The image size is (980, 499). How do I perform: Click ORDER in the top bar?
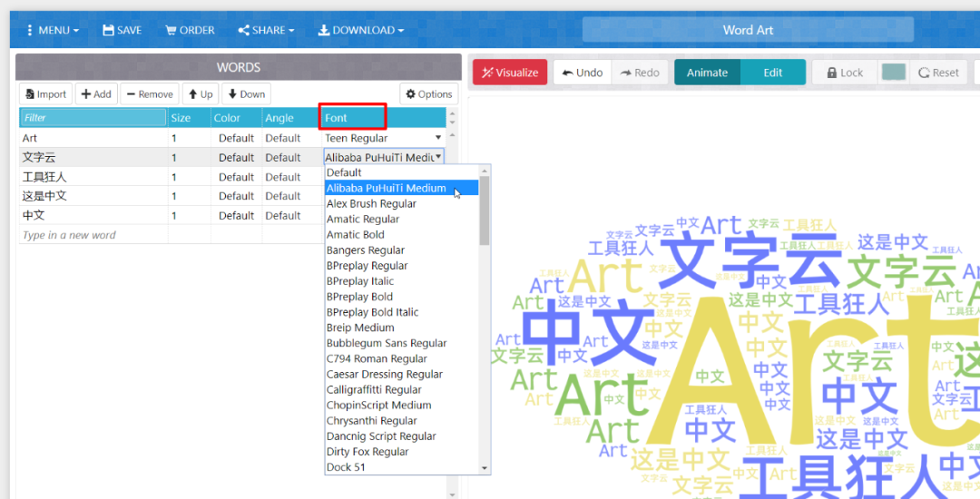click(190, 30)
